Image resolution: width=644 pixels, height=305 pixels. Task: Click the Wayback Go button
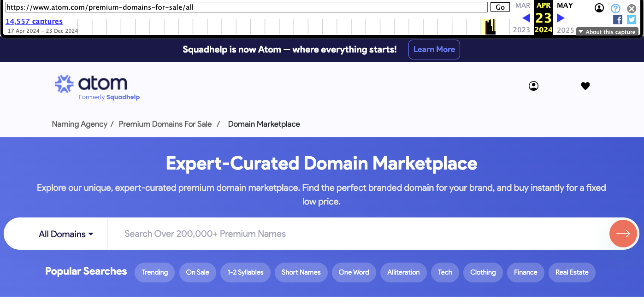500,7
